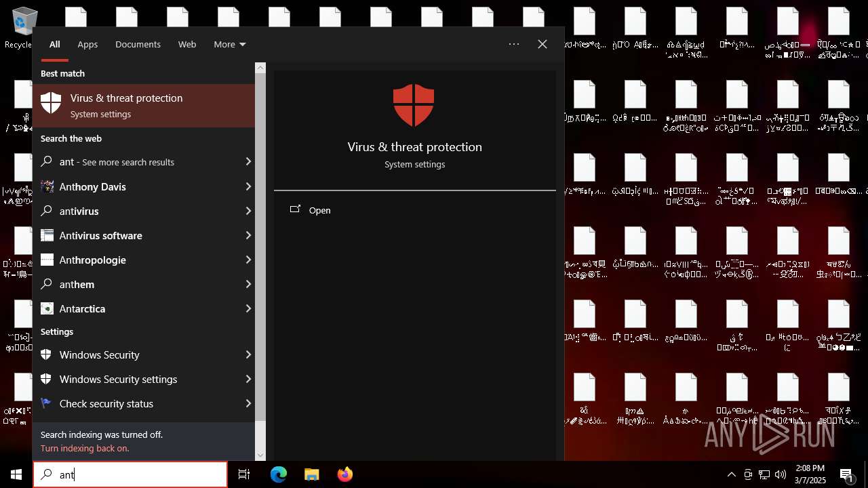The height and width of the screenshot is (488, 868).
Task: Expand the Antarctica result arrow
Action: click(x=248, y=308)
